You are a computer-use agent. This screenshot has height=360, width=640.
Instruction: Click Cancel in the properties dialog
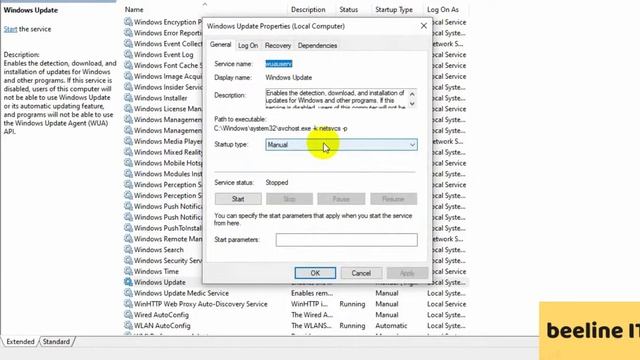pyautogui.click(x=361, y=273)
